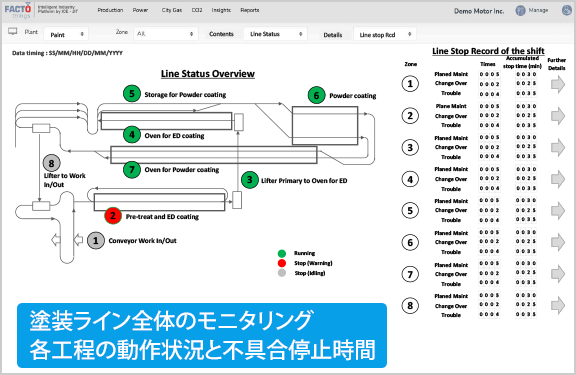Open the Manage user icon

click(x=520, y=11)
